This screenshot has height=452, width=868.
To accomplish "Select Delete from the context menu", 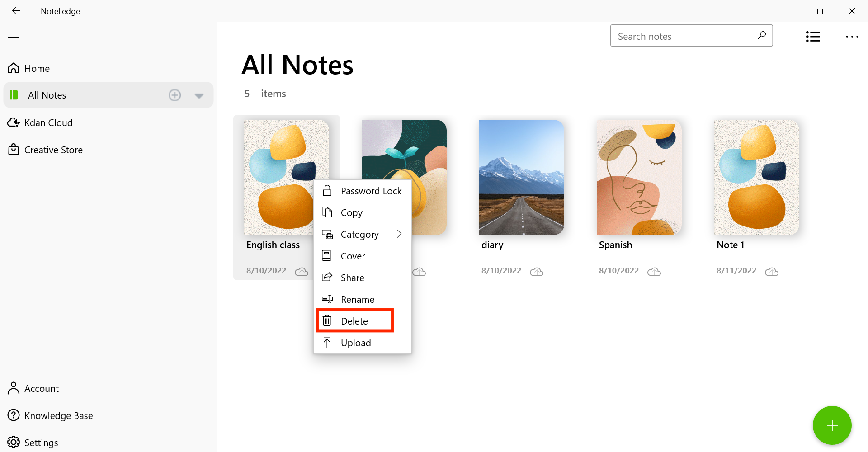I will tap(355, 321).
